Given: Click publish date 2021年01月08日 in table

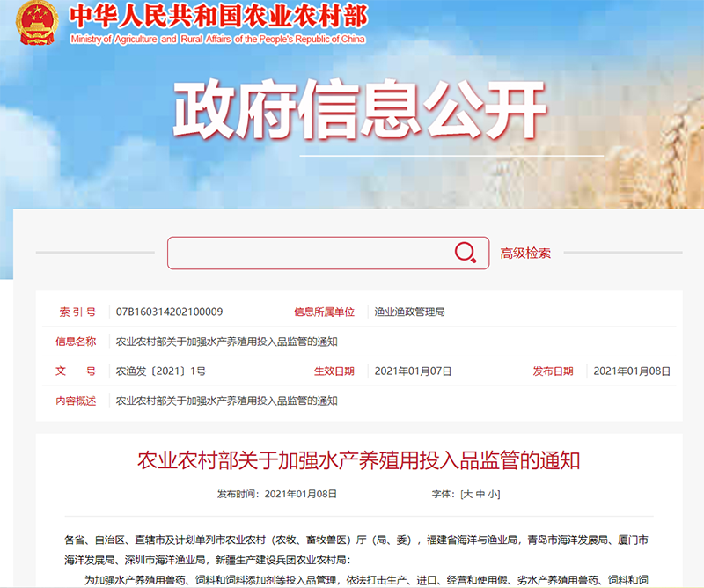Looking at the screenshot, I should (632, 371).
